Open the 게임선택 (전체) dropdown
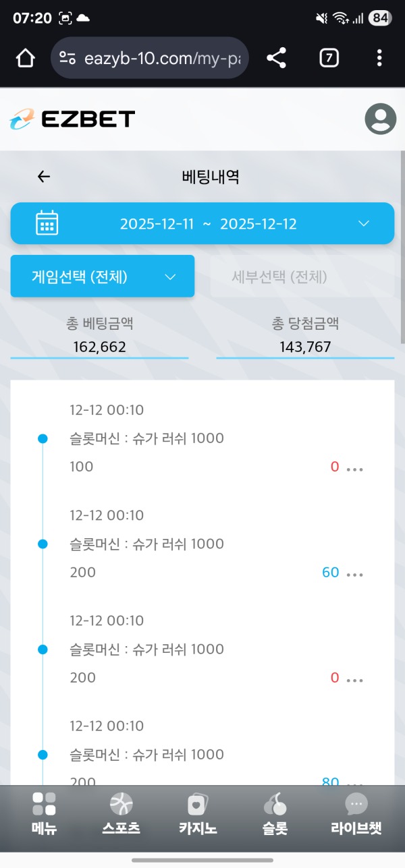This screenshot has height=868, width=405. click(102, 276)
